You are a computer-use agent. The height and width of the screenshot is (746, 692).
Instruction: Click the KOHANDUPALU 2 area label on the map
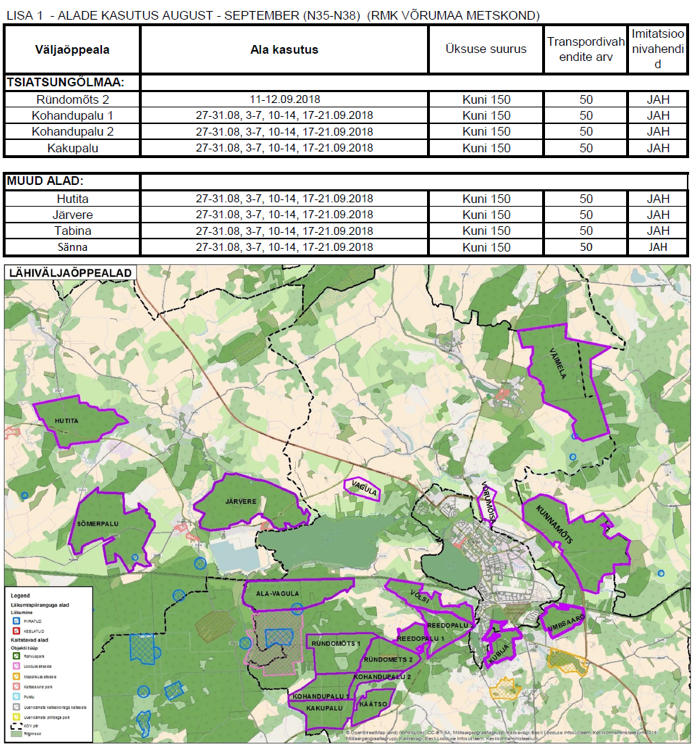tap(382, 676)
